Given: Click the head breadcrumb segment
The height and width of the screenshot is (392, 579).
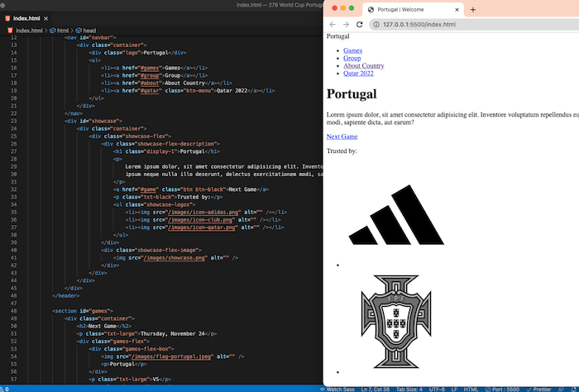Looking at the screenshot, I should pyautogui.click(x=89, y=31).
